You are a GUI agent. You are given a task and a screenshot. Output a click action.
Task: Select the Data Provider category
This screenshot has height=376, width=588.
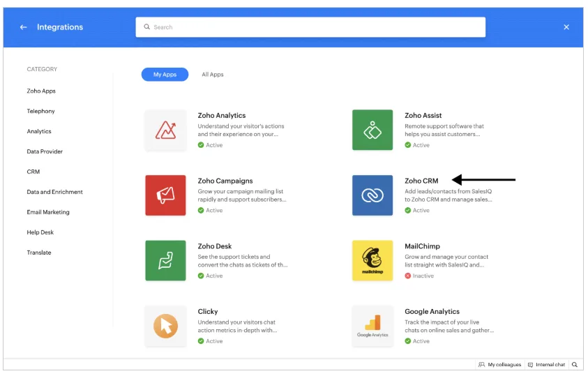tap(45, 151)
